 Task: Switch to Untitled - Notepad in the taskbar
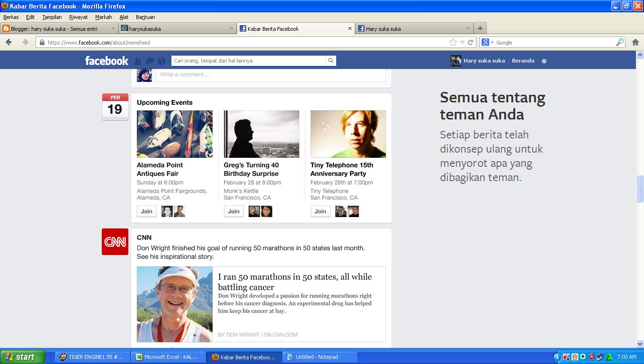click(320, 357)
